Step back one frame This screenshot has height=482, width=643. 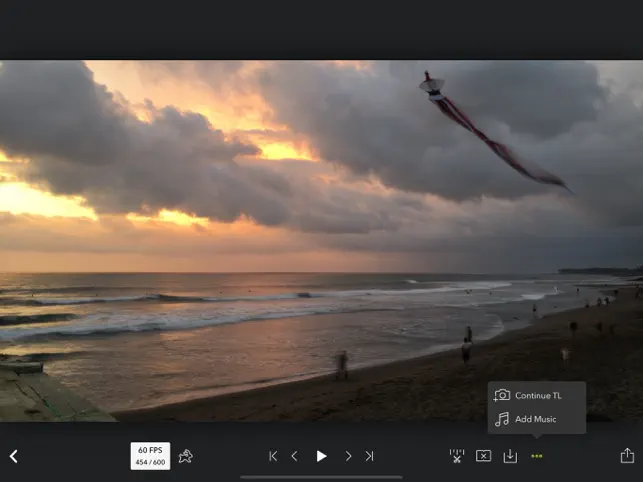[294, 456]
